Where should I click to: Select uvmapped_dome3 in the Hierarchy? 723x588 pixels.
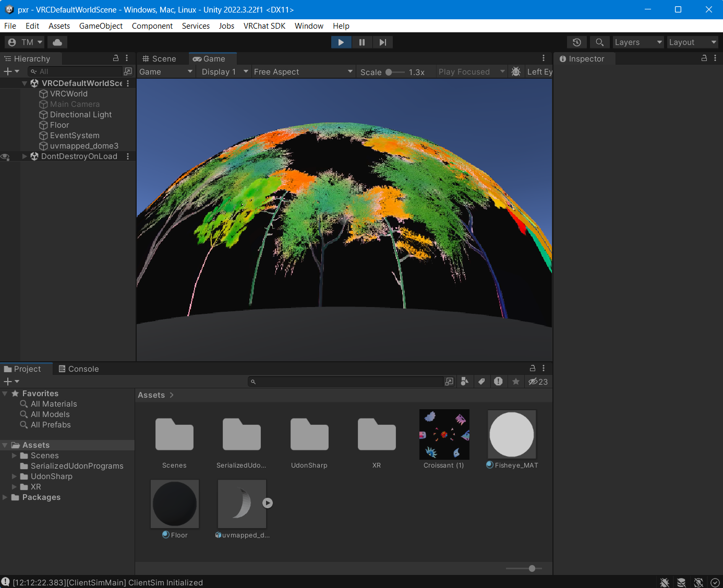(84, 146)
